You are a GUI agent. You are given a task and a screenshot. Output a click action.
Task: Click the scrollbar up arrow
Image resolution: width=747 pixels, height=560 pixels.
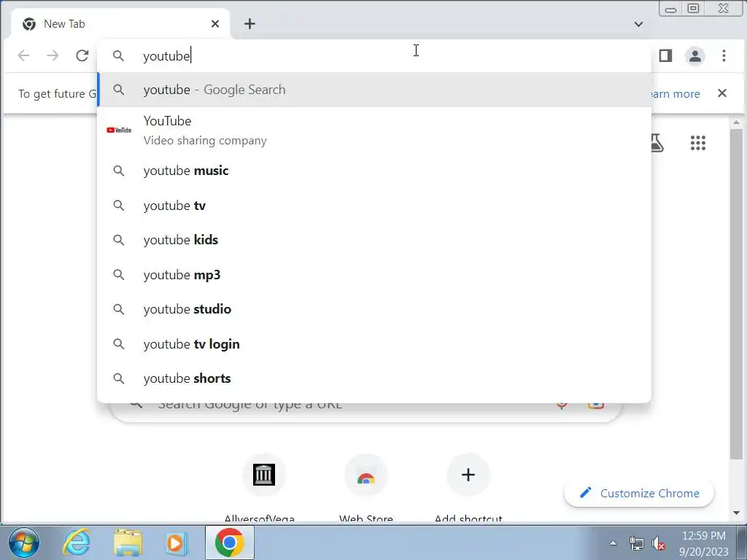tap(736, 122)
